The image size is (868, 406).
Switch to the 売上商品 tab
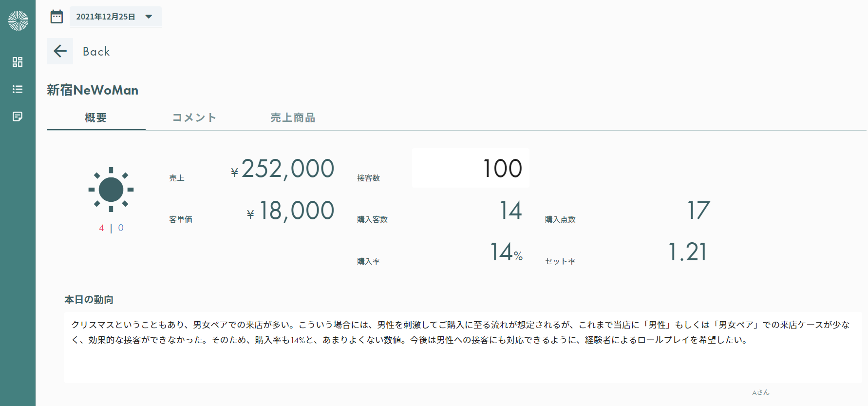pyautogui.click(x=293, y=117)
